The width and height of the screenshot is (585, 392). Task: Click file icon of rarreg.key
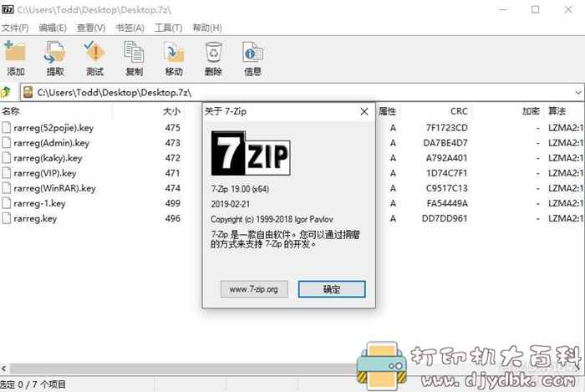(7, 218)
